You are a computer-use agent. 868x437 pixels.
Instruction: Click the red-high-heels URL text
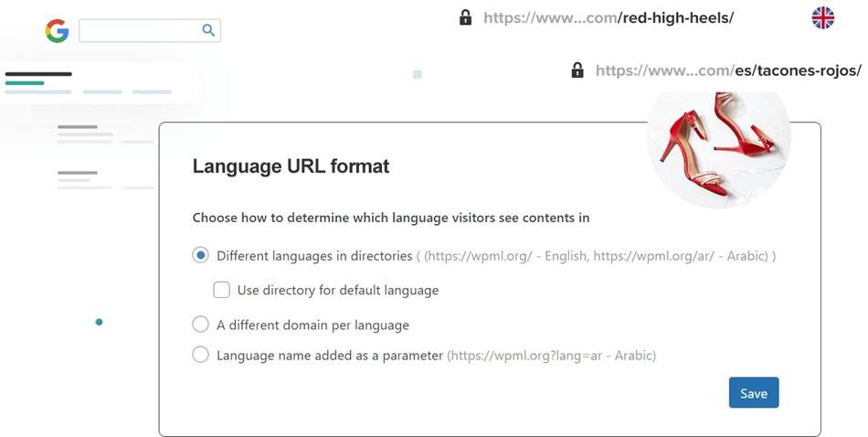(609, 17)
